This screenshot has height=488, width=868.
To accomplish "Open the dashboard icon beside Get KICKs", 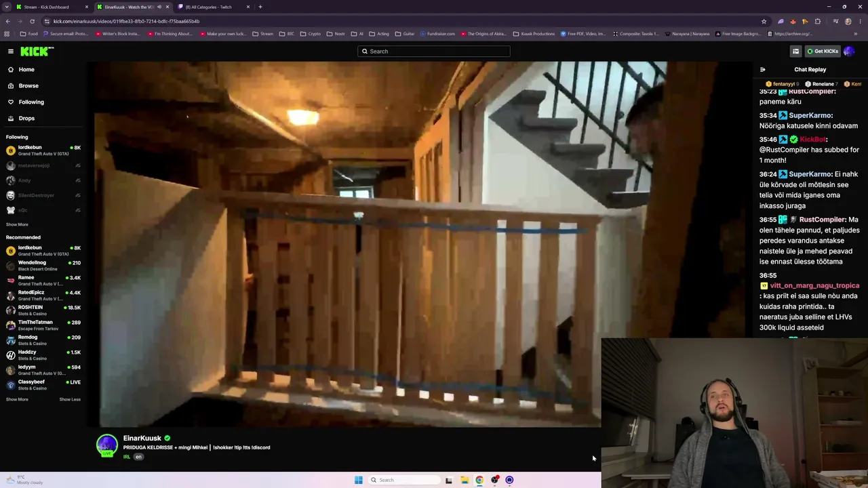I will [x=795, y=52].
